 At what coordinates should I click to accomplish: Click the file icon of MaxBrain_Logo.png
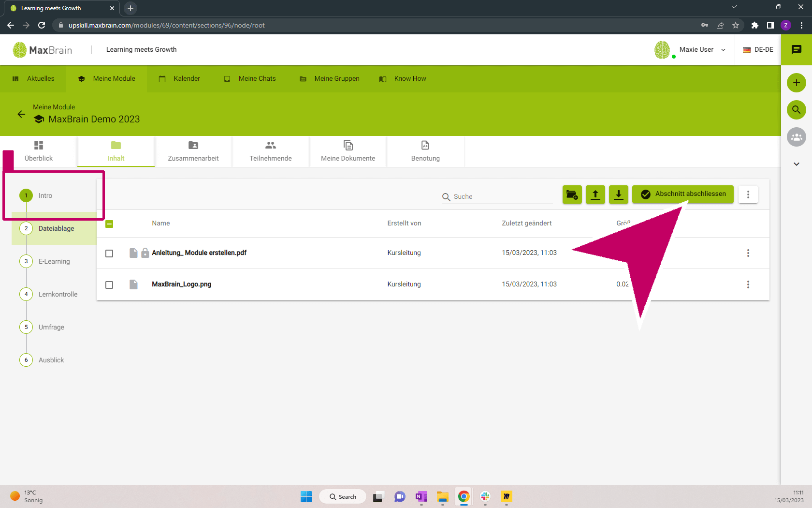coord(133,284)
